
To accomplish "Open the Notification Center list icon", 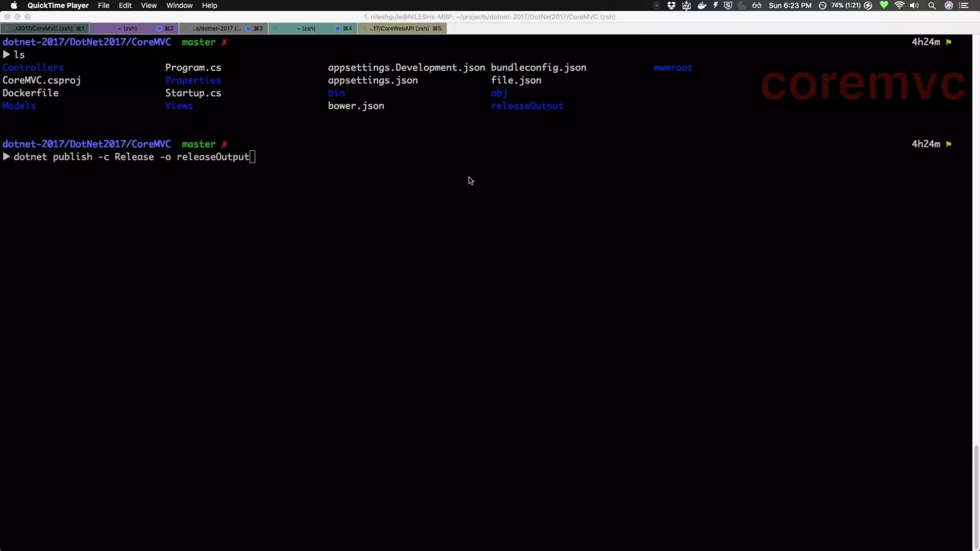I will point(964,5).
